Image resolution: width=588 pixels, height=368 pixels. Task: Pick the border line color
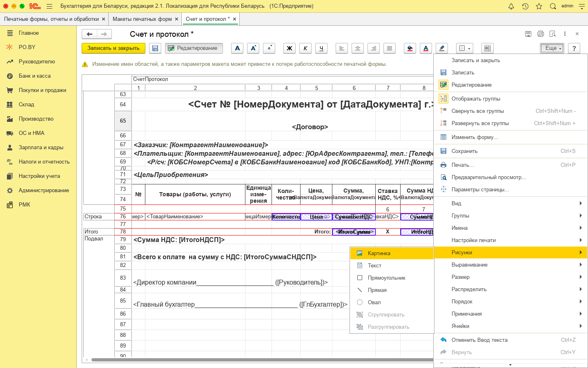pos(442,48)
